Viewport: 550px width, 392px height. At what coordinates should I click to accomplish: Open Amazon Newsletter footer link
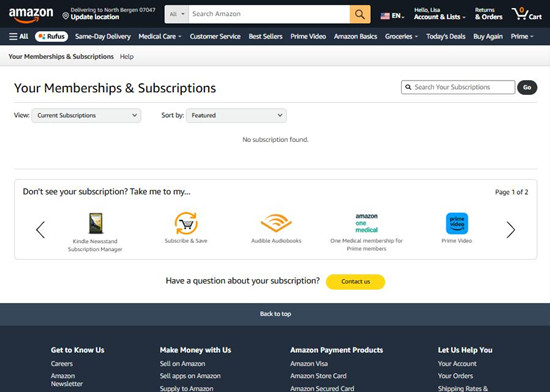click(67, 380)
